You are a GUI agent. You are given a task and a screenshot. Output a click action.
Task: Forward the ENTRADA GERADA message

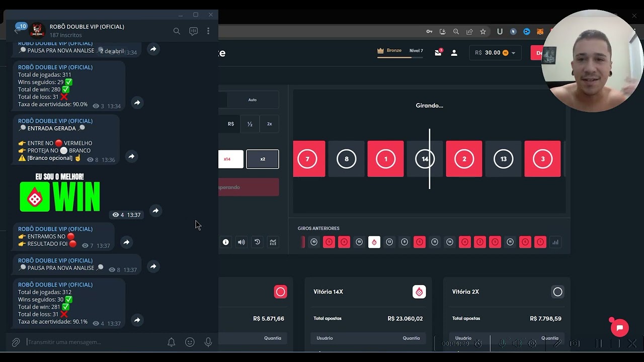click(x=131, y=156)
